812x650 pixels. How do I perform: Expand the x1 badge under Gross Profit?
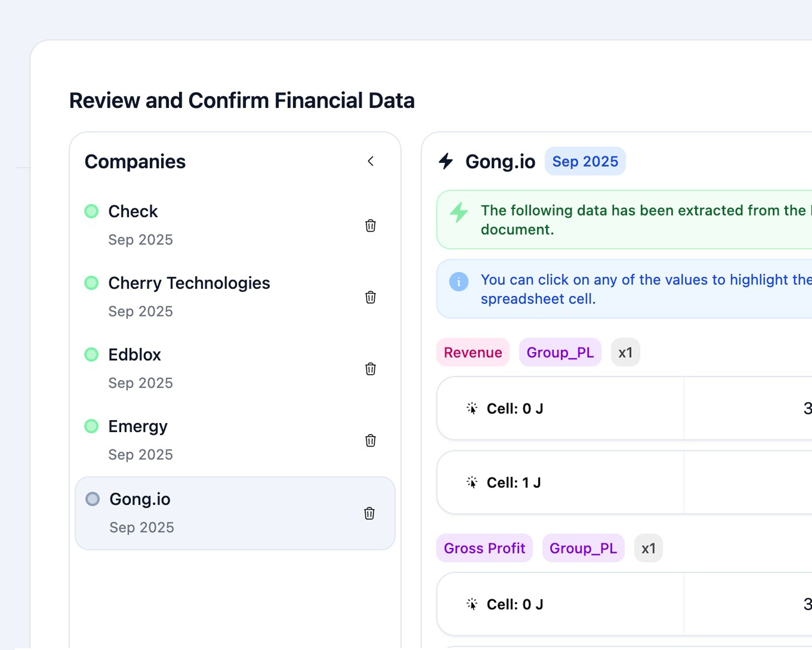click(x=648, y=548)
